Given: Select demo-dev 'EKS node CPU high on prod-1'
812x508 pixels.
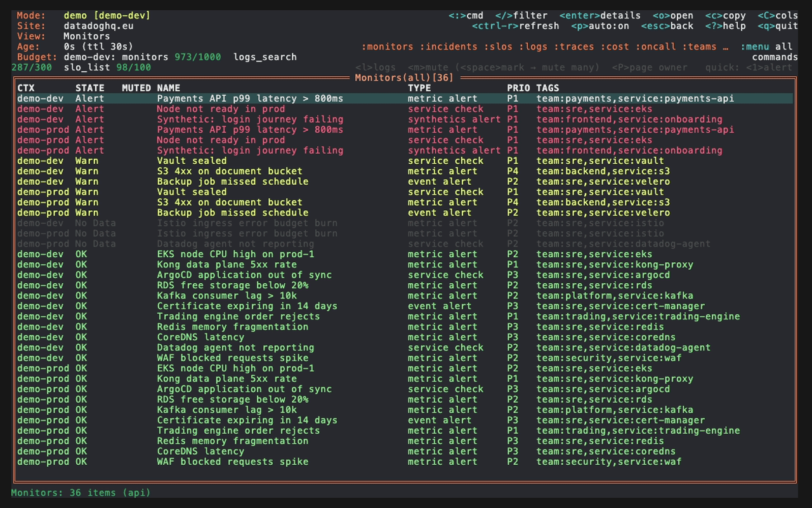Looking at the screenshot, I should click(x=405, y=254).
